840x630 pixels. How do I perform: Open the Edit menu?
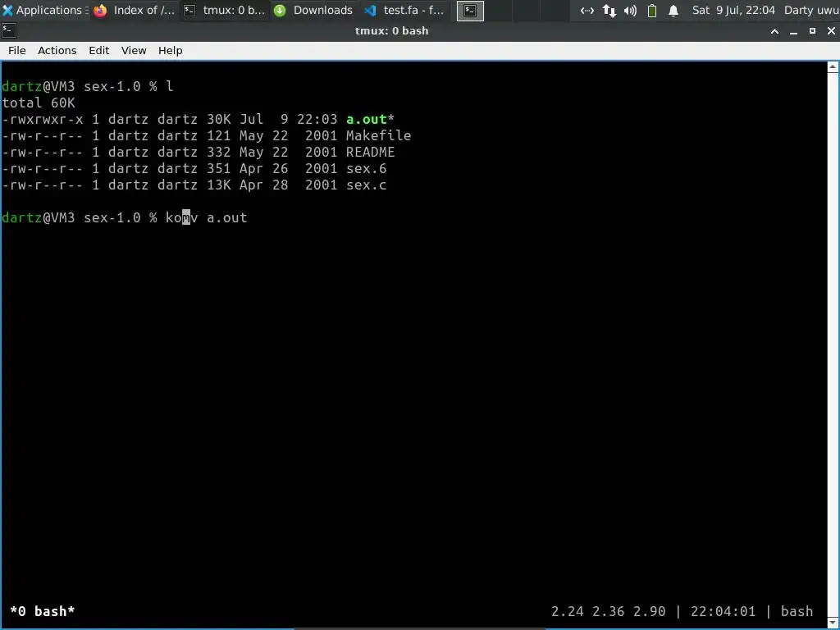tap(98, 50)
